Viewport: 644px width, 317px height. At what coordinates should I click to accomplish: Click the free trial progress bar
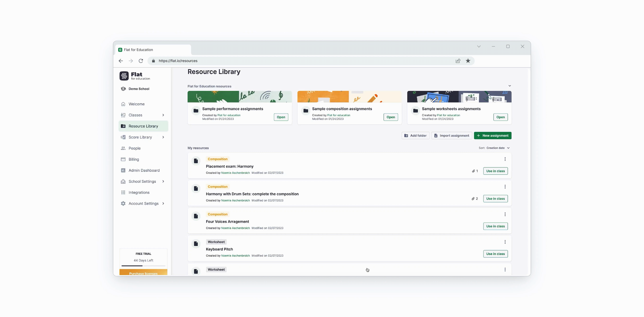[x=143, y=266]
